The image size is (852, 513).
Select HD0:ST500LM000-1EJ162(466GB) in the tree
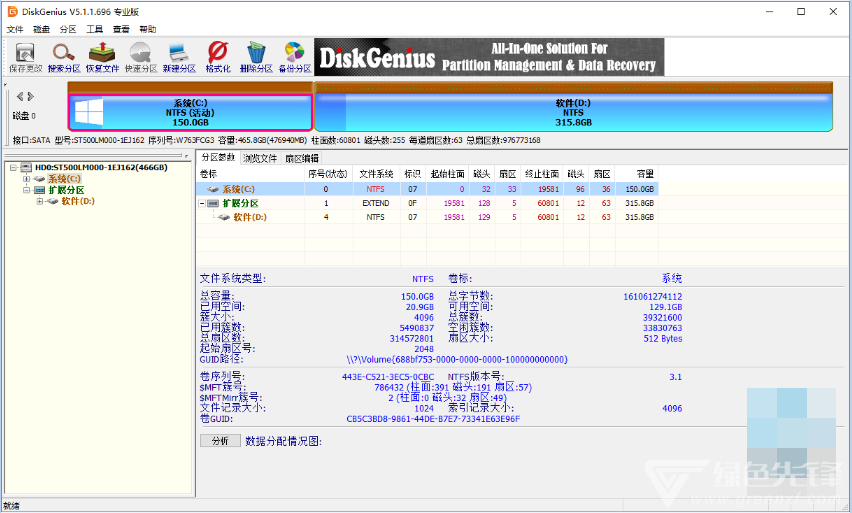click(x=101, y=167)
